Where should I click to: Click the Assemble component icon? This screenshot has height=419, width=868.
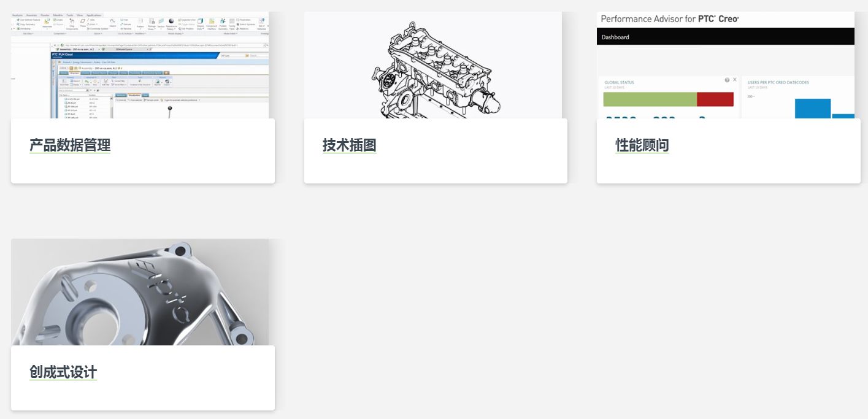tap(47, 22)
